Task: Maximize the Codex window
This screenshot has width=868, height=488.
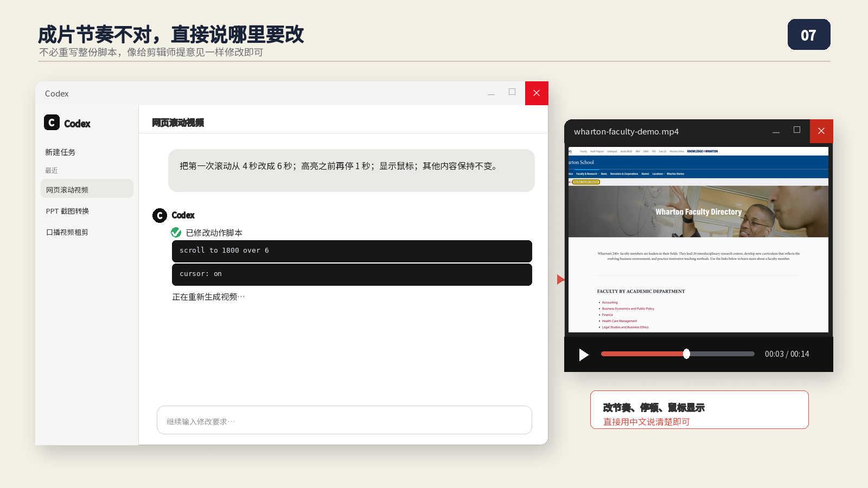Action: coord(512,92)
